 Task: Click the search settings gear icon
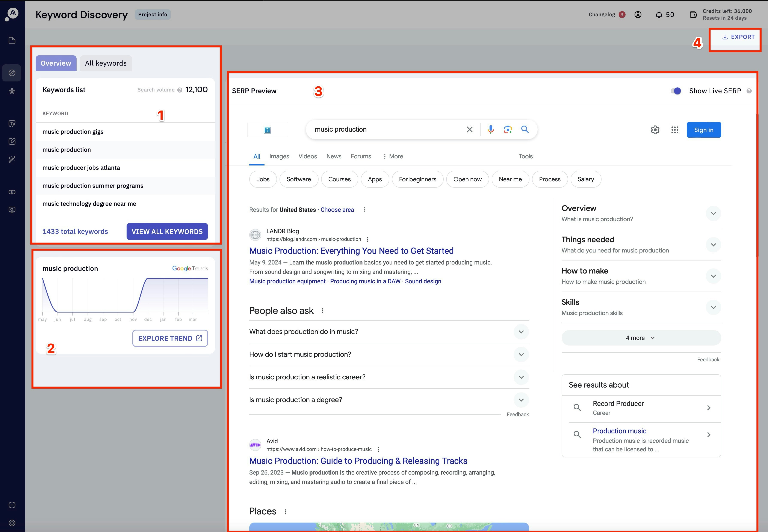pos(655,130)
